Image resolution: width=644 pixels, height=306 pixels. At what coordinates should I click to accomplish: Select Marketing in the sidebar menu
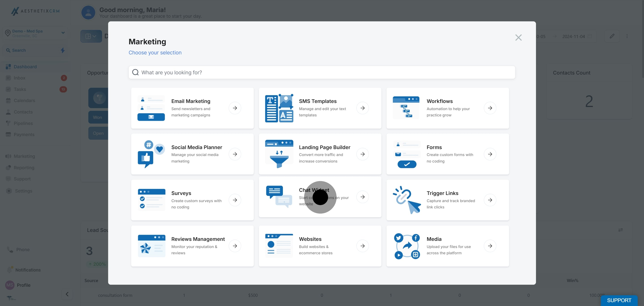24,156
